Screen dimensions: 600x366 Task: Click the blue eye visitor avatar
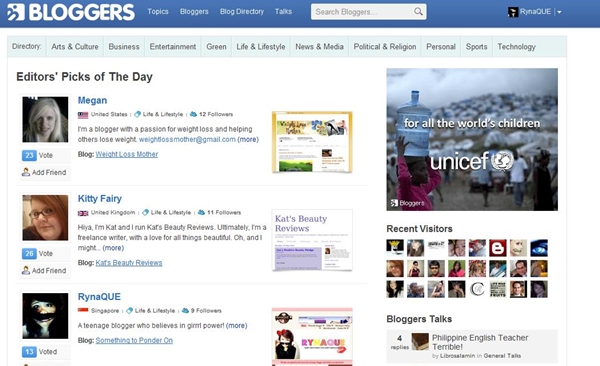(539, 248)
